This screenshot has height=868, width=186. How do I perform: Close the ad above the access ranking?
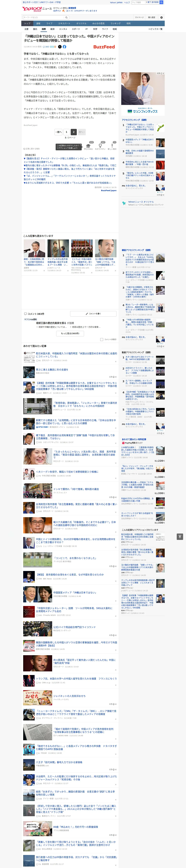(x=163, y=73)
